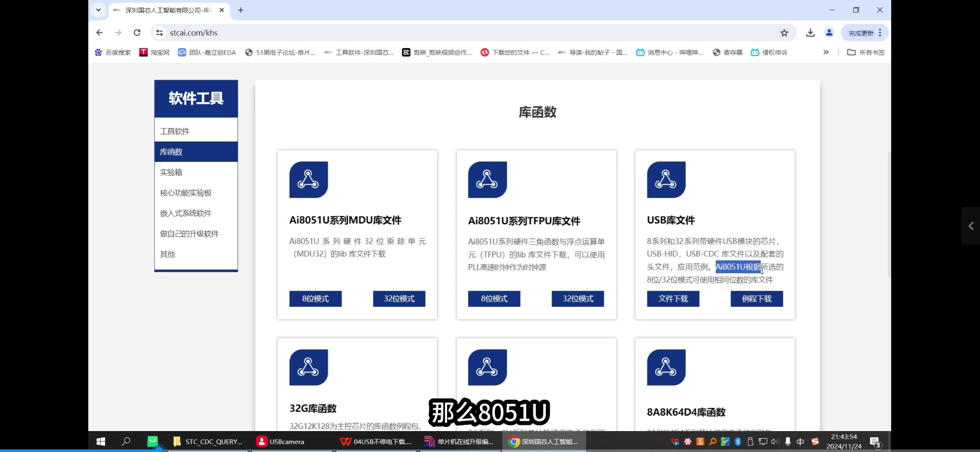Bookmark this page with the star icon
The width and height of the screenshot is (980, 452).
(x=784, y=33)
